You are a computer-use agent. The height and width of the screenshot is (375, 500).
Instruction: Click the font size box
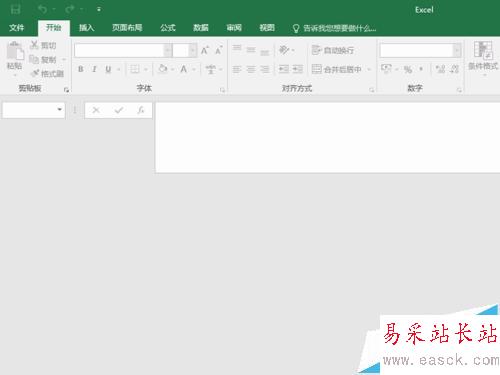[x=181, y=51]
